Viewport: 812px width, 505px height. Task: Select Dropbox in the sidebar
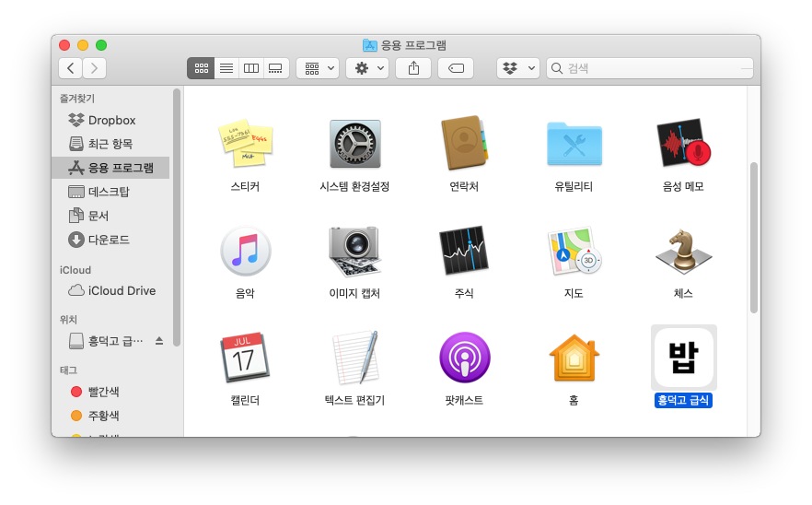[110, 121]
